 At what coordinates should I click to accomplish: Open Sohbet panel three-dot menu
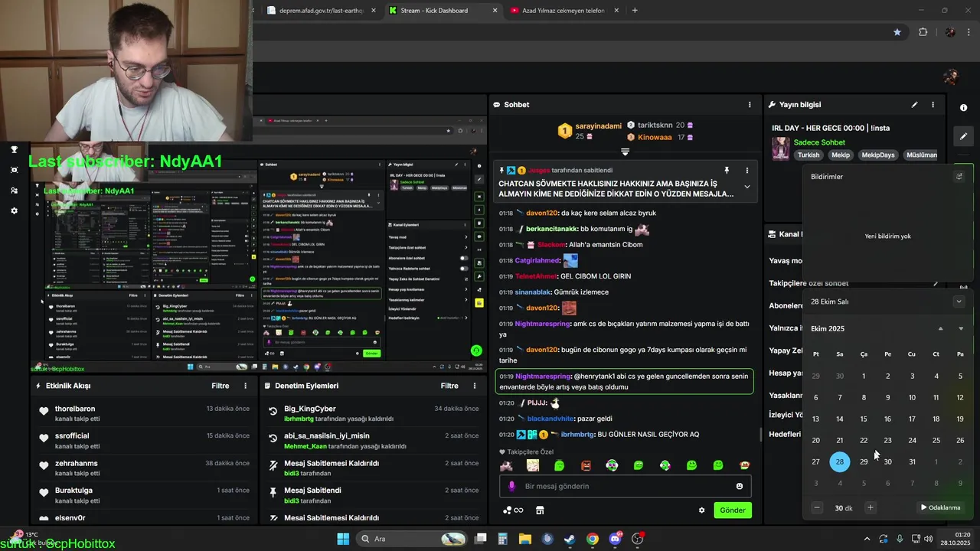click(x=750, y=105)
